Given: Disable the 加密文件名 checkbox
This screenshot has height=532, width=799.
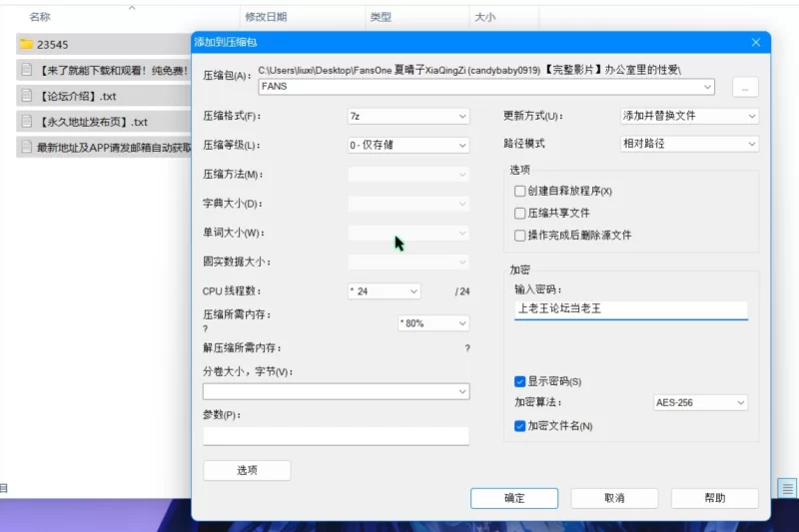Looking at the screenshot, I should 519,426.
